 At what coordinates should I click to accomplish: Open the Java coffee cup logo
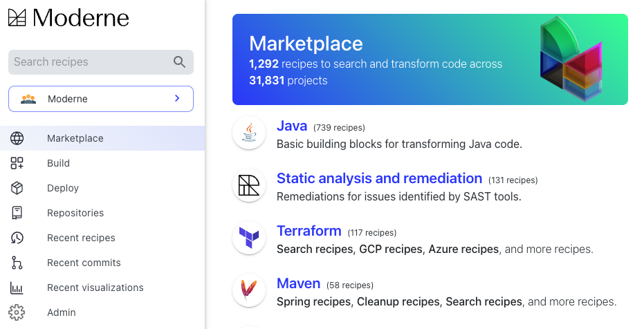tap(249, 133)
